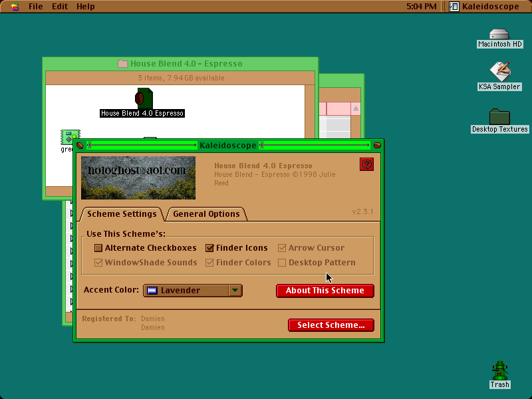Enable the Alternate Checkboxes option
This screenshot has height=399, width=532.
pyautogui.click(x=98, y=248)
